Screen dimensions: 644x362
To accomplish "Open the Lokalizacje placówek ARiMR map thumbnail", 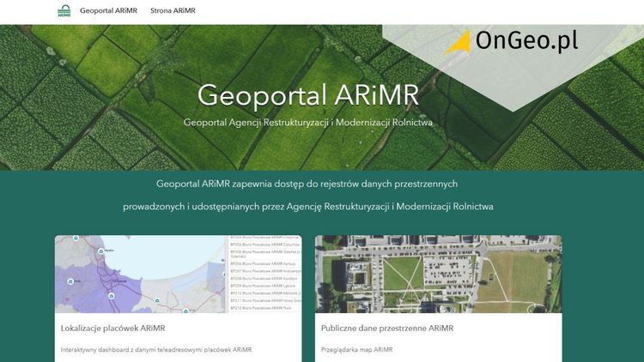I will coord(179,274).
